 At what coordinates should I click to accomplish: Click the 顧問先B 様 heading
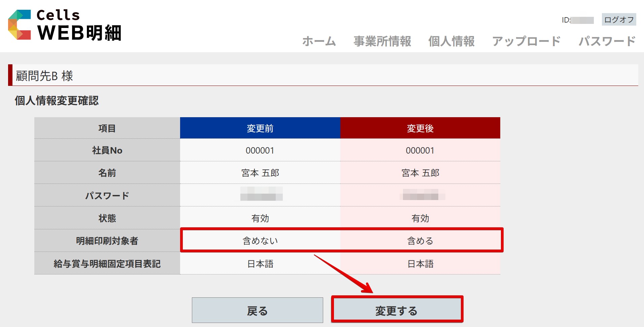[44, 76]
